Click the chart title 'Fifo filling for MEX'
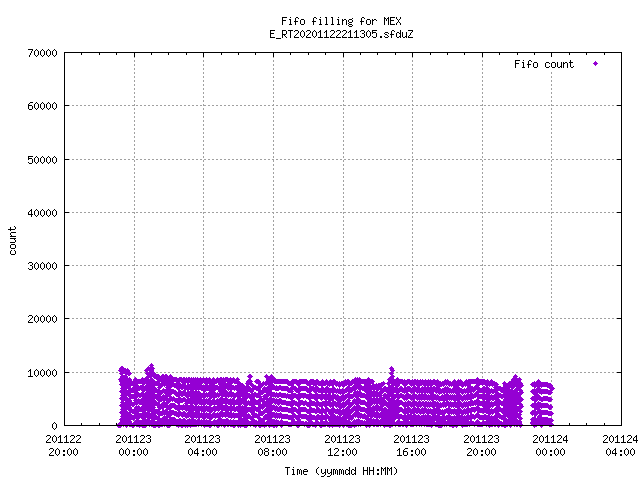The image size is (640, 480). pyautogui.click(x=341, y=21)
